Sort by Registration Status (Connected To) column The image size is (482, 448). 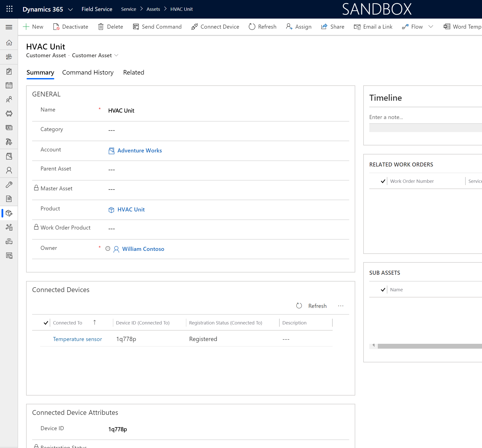(226, 323)
